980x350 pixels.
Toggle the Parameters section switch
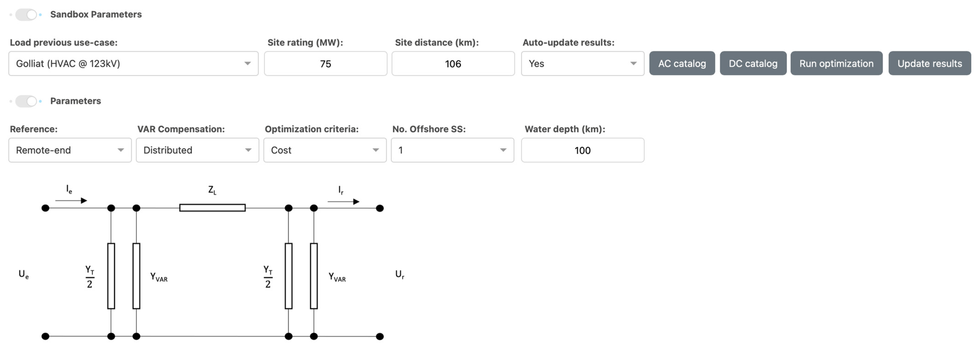pyautogui.click(x=26, y=101)
